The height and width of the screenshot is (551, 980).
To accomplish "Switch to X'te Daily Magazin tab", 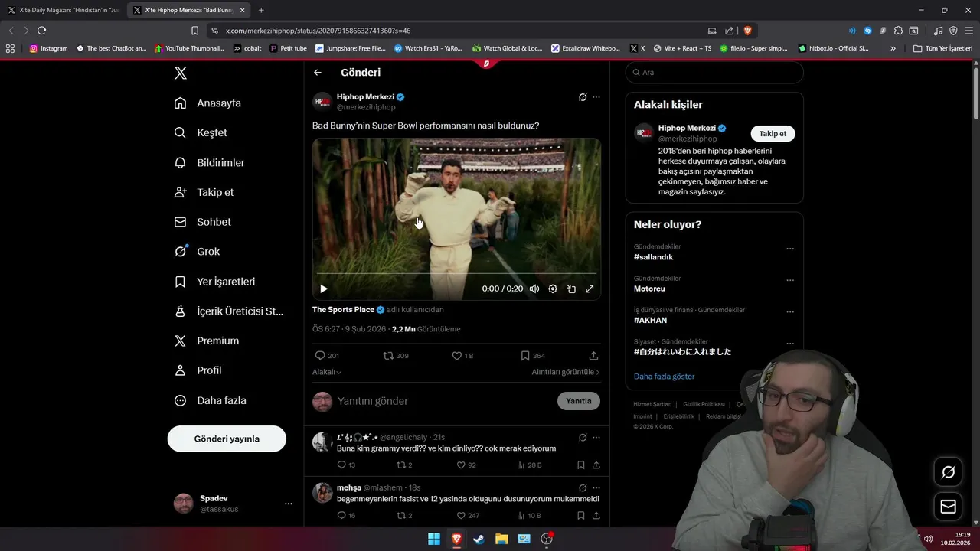I will click(x=64, y=10).
